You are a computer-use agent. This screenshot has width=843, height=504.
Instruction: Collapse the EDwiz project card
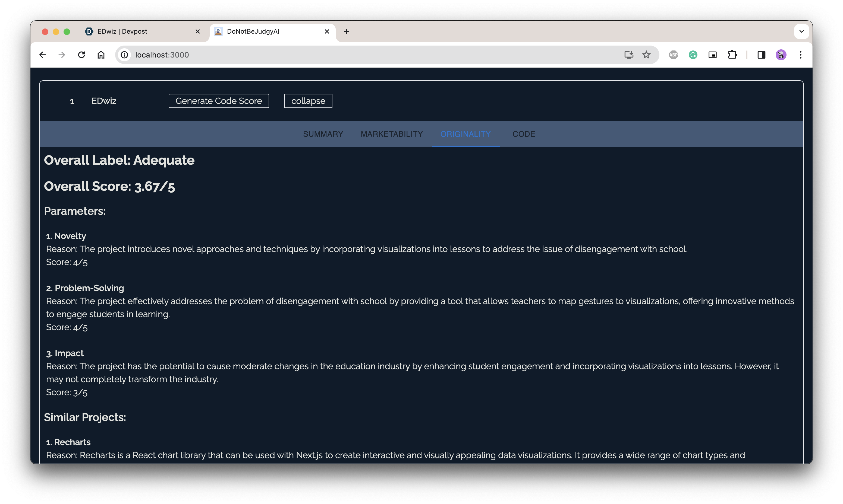(308, 101)
